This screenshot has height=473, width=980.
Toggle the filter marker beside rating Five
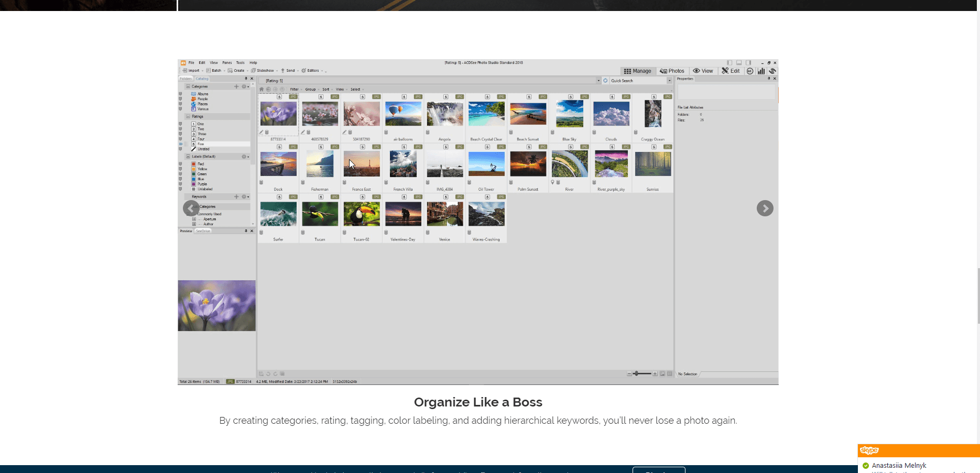point(181,144)
